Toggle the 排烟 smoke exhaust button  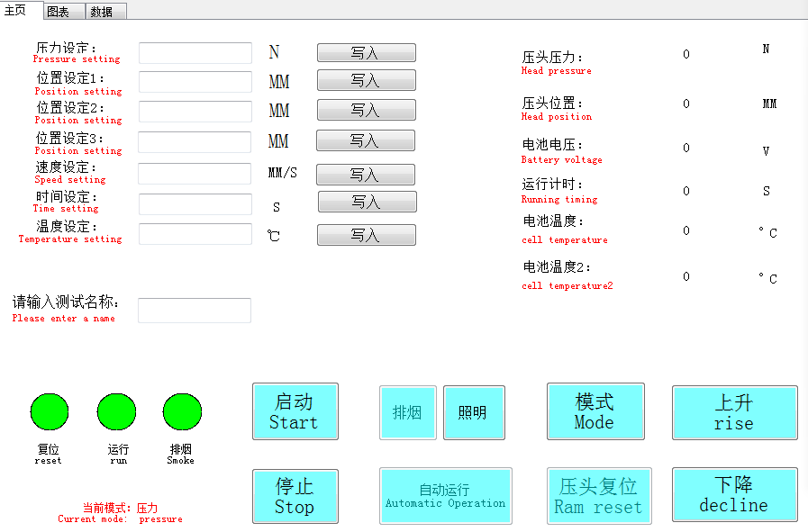coord(407,413)
